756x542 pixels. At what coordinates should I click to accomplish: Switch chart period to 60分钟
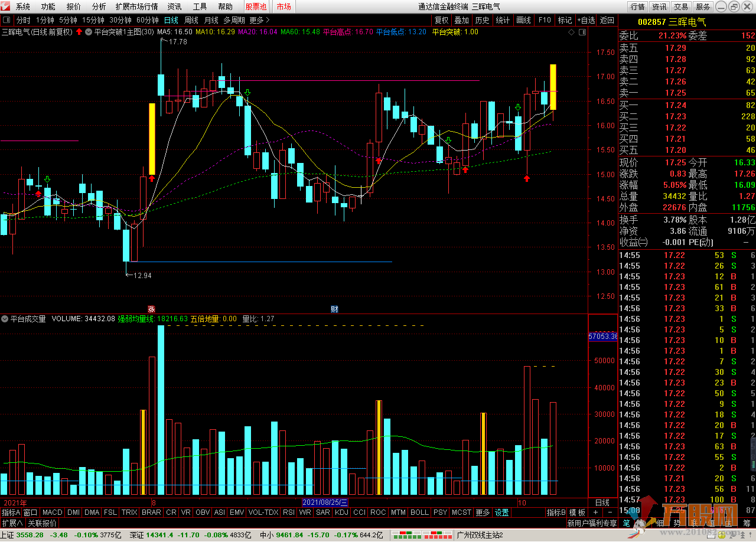148,20
